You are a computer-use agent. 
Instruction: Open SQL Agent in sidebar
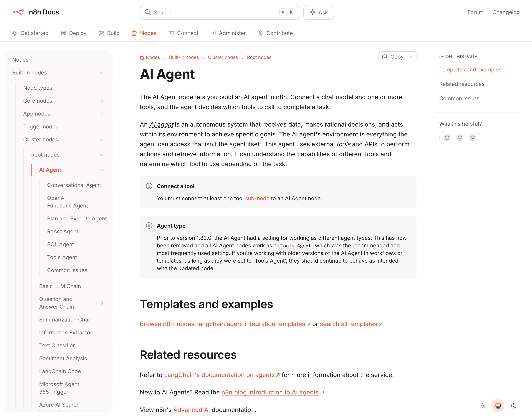(x=60, y=244)
